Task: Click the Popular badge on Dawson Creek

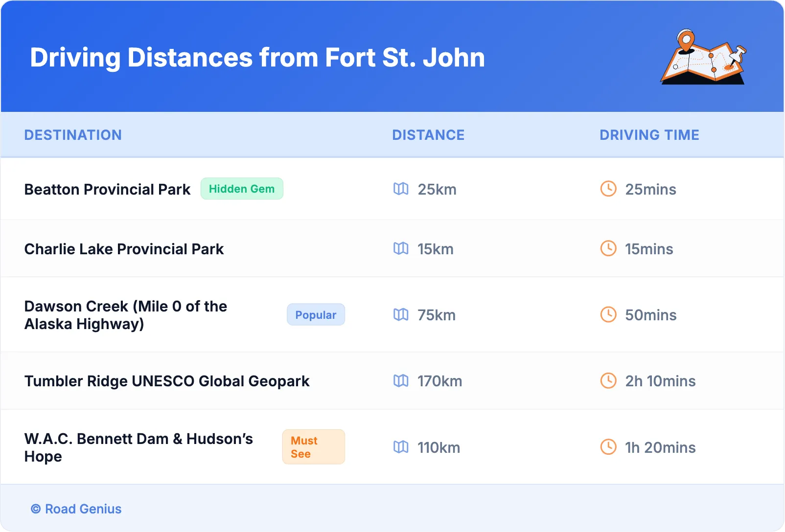Action: (x=316, y=315)
